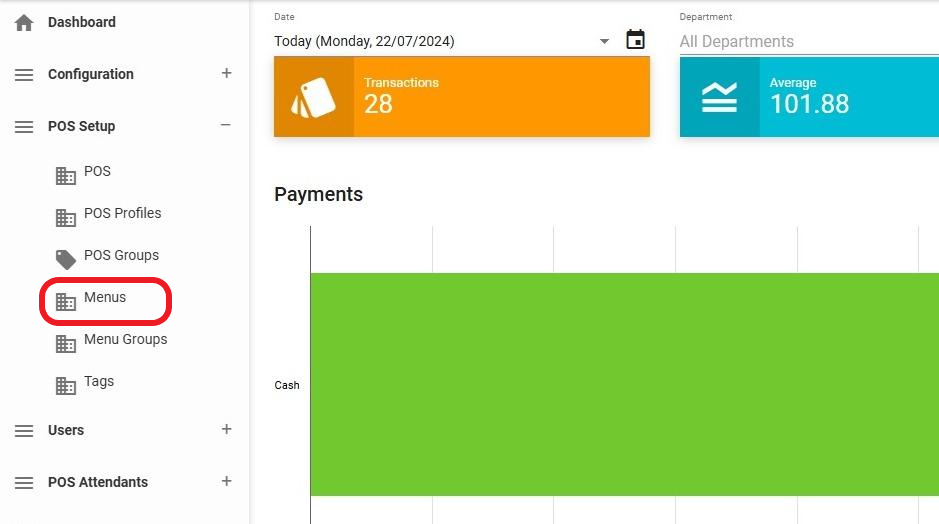Expand the Users section with plus
Viewport: 939px width, 524px height.
point(226,429)
